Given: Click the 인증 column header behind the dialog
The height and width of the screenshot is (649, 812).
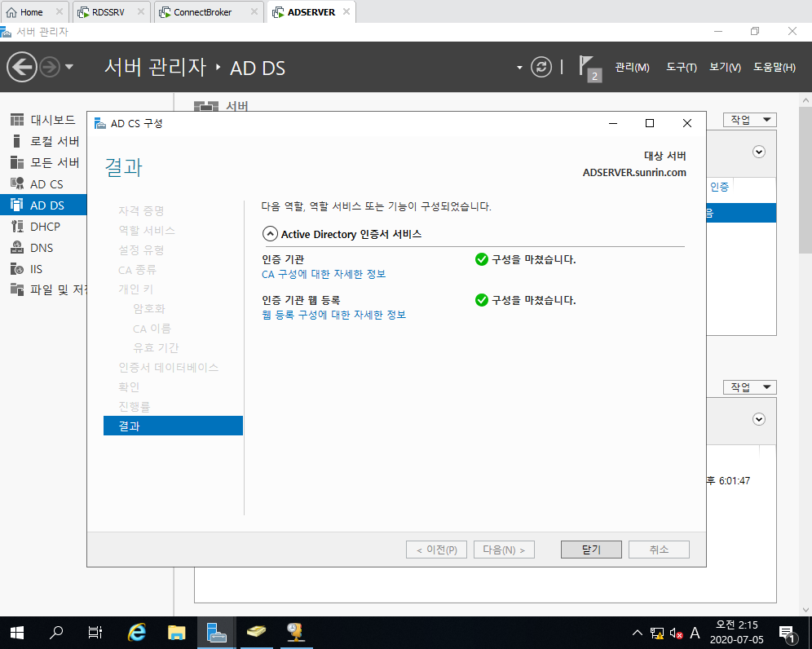Looking at the screenshot, I should tap(719, 187).
